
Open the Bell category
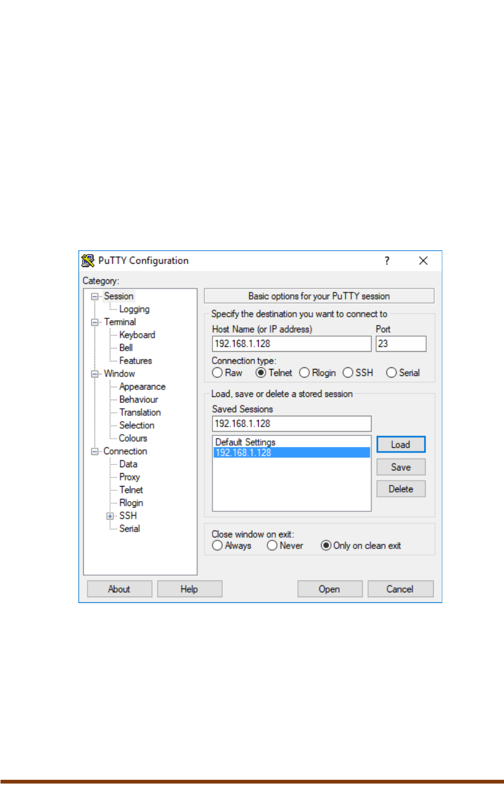point(126,348)
